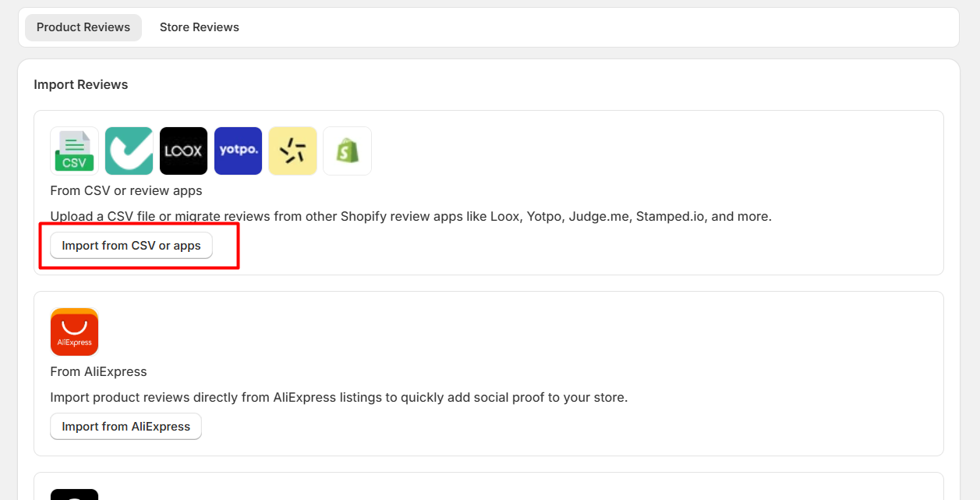Click the 'Upload a CSV file or migrate' description

[411, 217]
